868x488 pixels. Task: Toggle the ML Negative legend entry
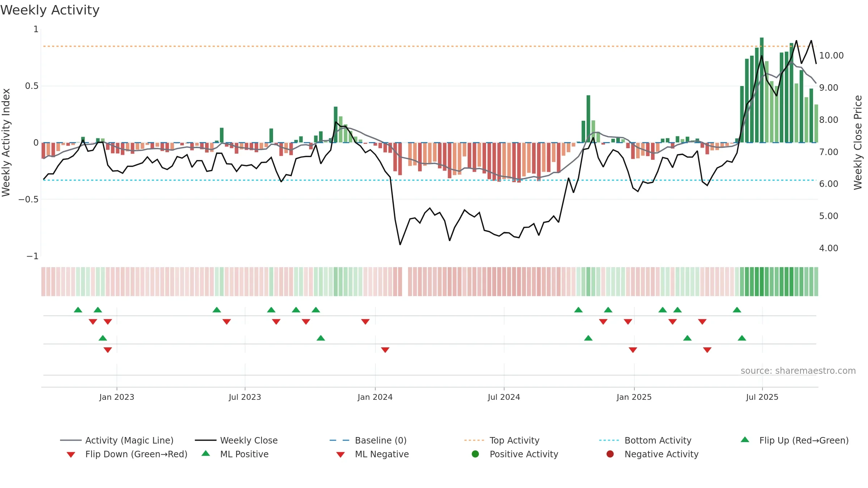(x=373, y=454)
